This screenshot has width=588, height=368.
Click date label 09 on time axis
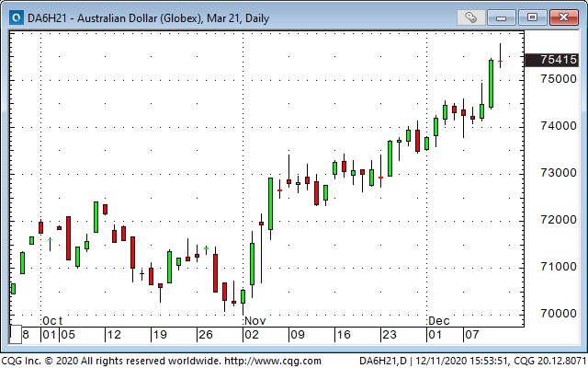point(298,335)
